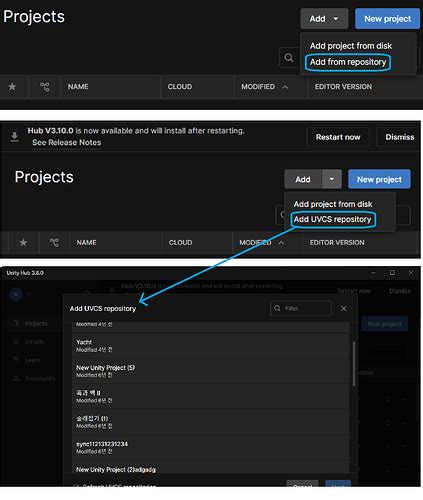Open dimmed Learn sidebar item in Unity Hub 3.8.0
This screenshot has width=423, height=500.
click(x=27, y=360)
